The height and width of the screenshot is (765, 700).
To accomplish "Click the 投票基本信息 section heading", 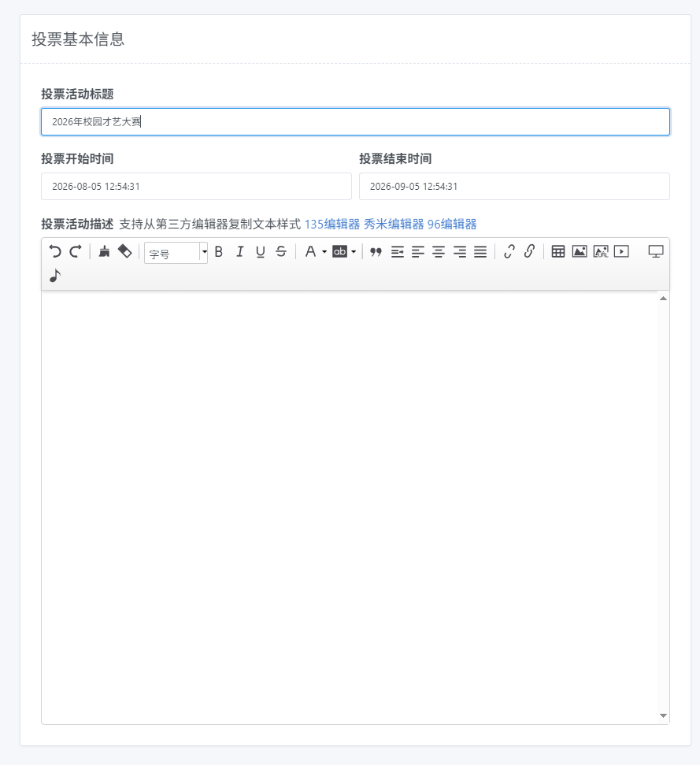I will coord(78,39).
